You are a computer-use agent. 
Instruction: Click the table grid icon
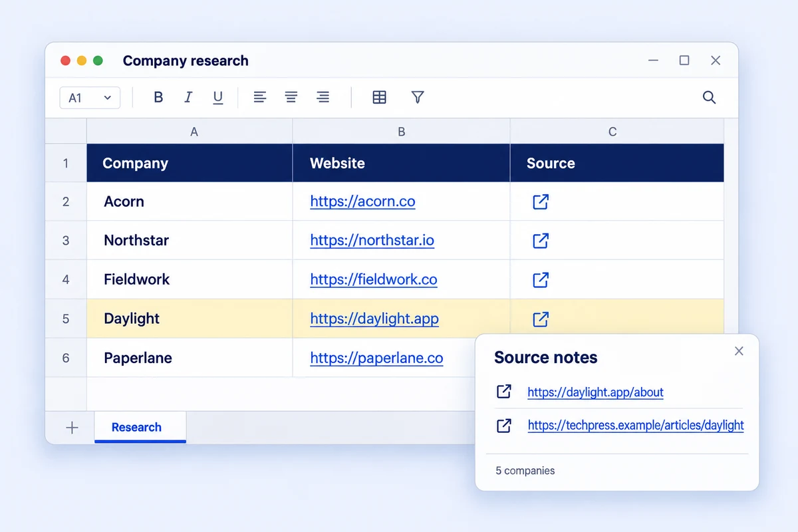tap(379, 97)
